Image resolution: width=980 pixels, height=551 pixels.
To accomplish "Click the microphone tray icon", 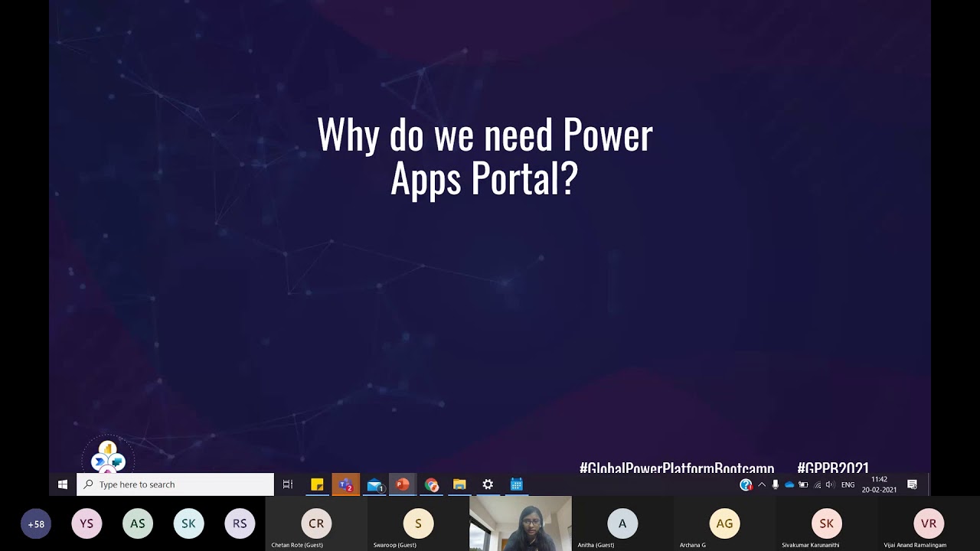I will 776,484.
